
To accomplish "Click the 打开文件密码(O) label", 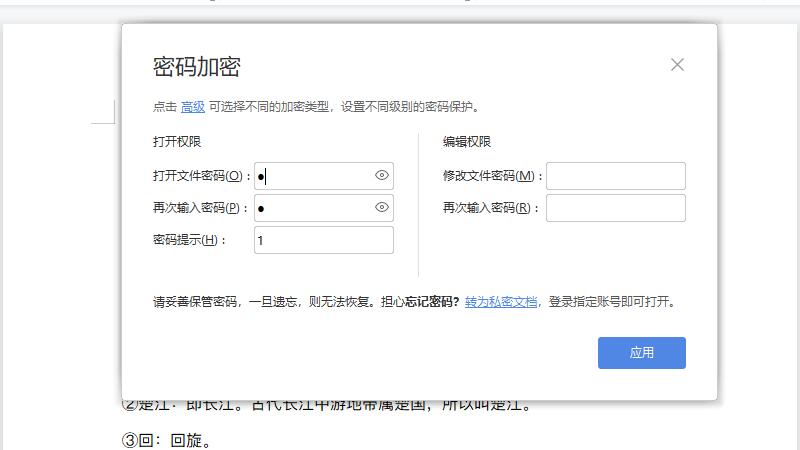I will pos(200,176).
